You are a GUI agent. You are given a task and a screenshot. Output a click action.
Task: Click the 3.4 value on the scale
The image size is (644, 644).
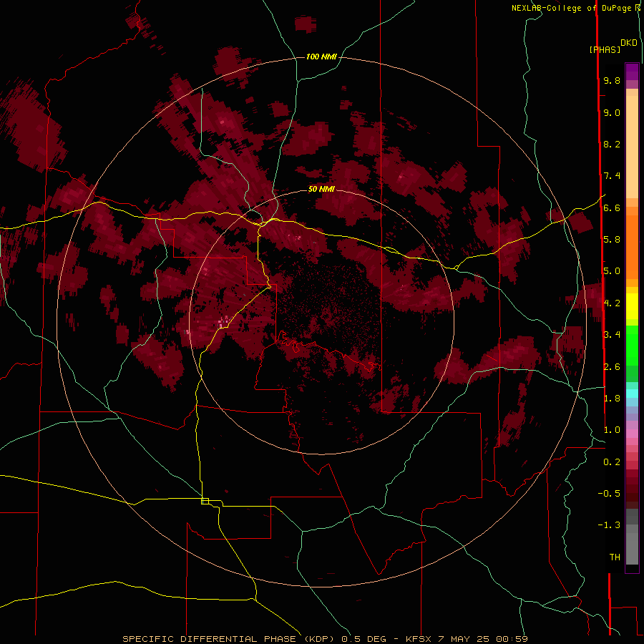pyautogui.click(x=612, y=335)
